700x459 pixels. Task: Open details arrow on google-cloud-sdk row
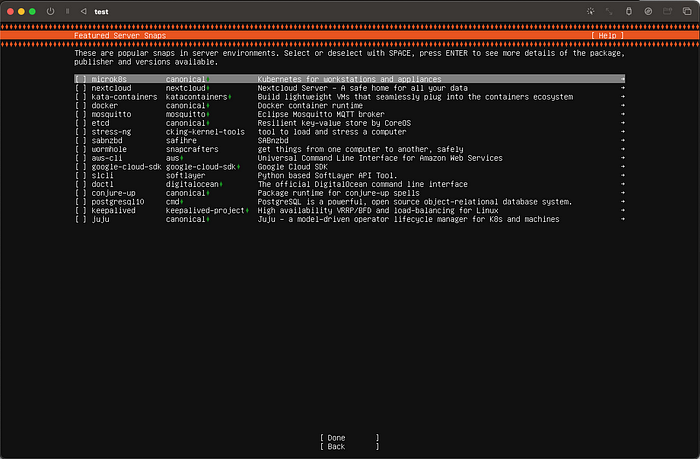[x=622, y=167]
